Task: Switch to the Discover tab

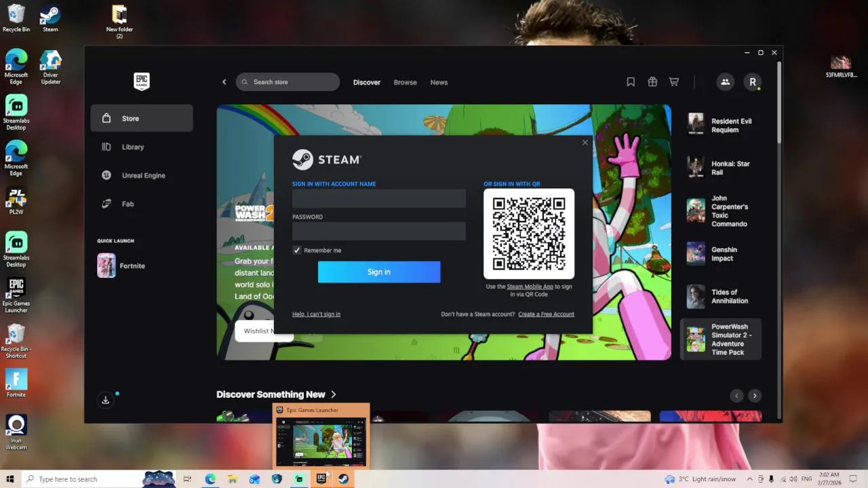Action: tap(367, 82)
